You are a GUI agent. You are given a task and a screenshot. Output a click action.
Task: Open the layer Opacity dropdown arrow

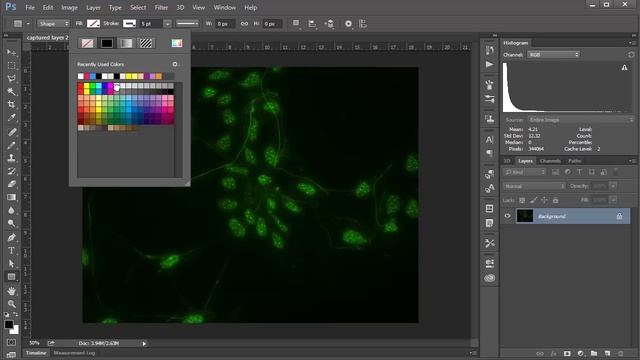click(x=613, y=186)
